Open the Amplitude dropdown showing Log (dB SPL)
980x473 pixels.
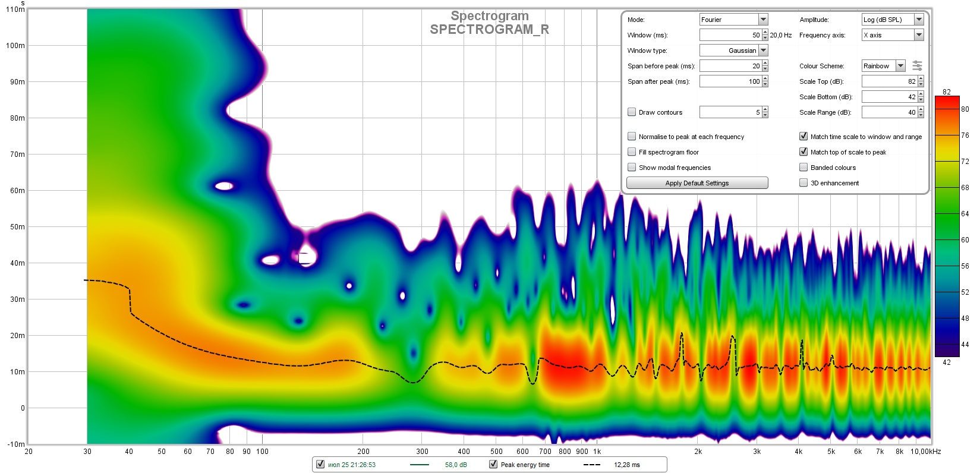pyautogui.click(x=893, y=20)
